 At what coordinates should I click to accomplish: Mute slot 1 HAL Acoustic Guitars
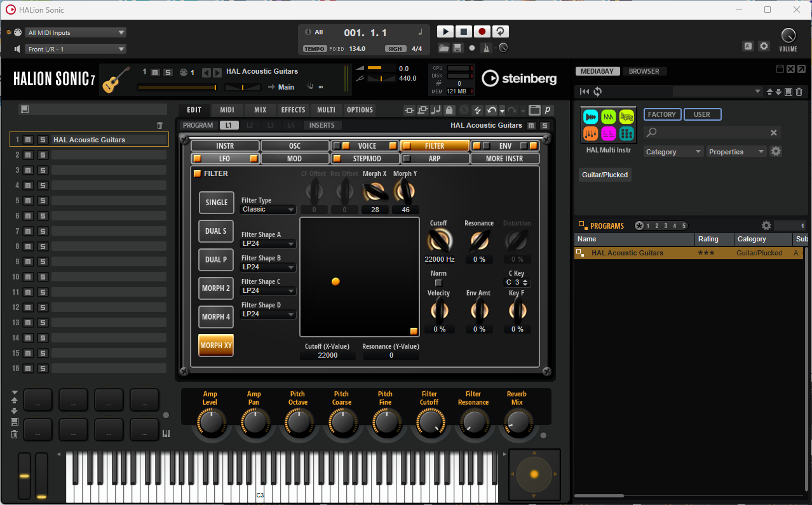(29, 140)
